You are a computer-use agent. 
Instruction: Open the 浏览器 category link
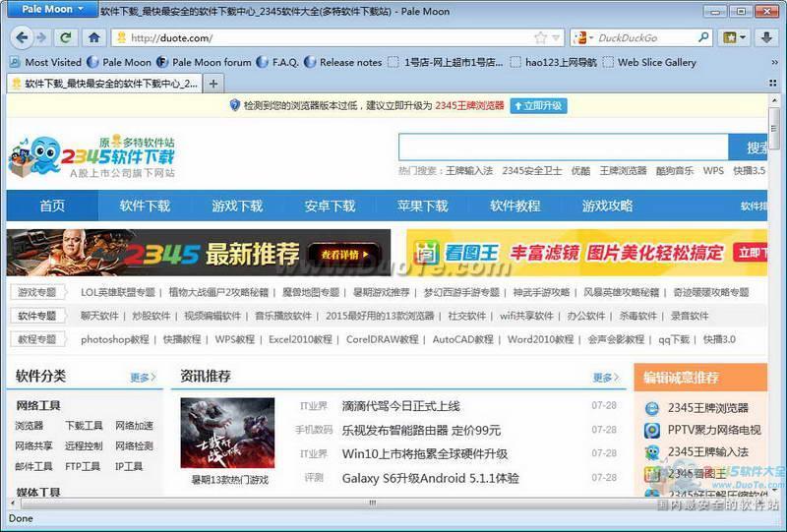point(30,426)
